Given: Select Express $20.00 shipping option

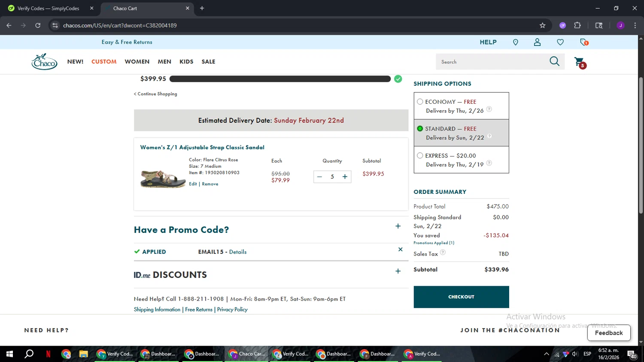Looking at the screenshot, I should (420, 156).
